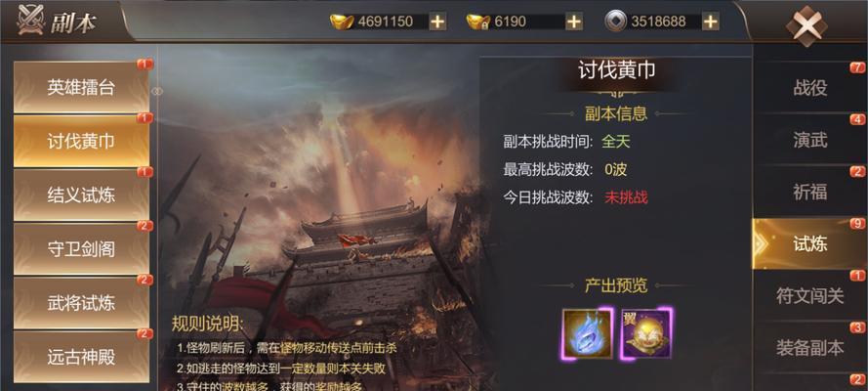Viewport: 868px width, 391px height.
Task: Switch to the 战役 tab
Action: [x=809, y=87]
